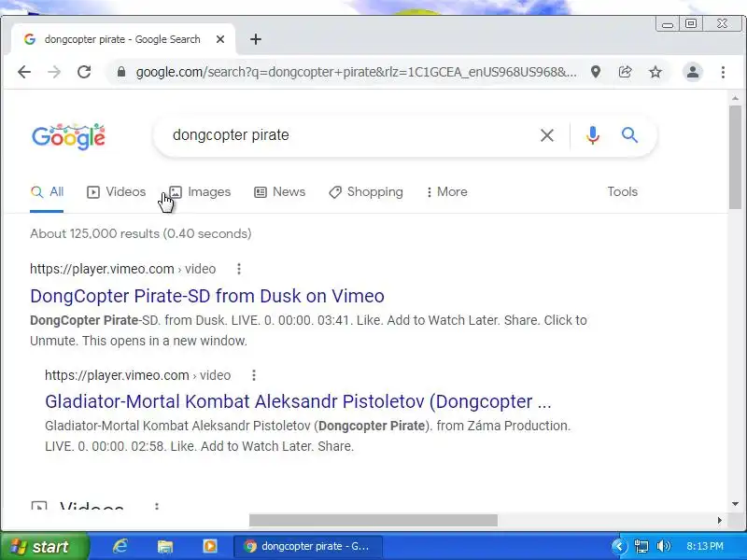Screen dimensions: 747x560
Task: Expand the More search categories menu
Action: click(447, 192)
